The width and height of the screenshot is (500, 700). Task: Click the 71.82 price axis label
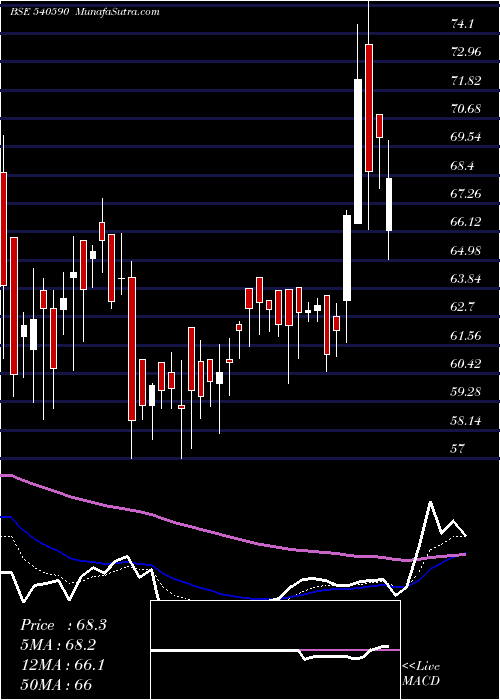[466, 81]
